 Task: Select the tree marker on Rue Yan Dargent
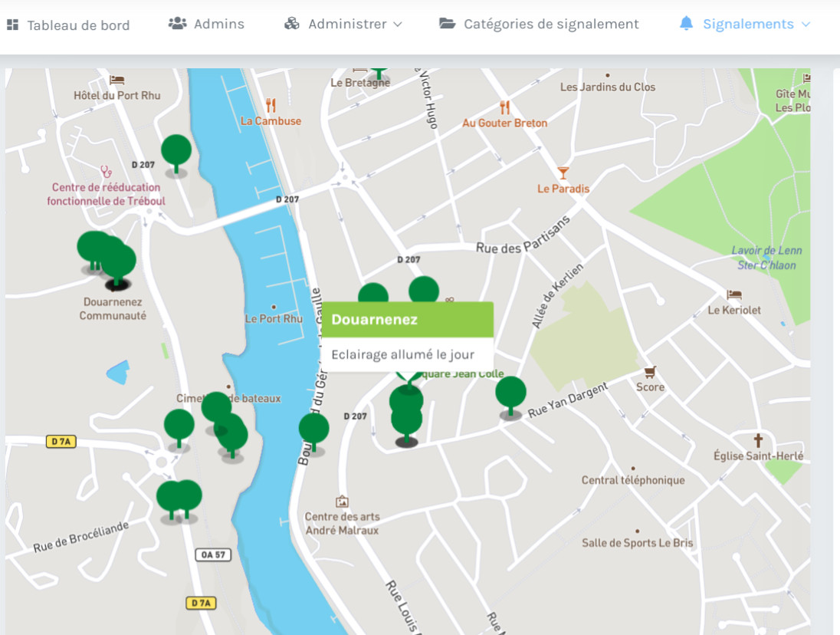tap(510, 393)
